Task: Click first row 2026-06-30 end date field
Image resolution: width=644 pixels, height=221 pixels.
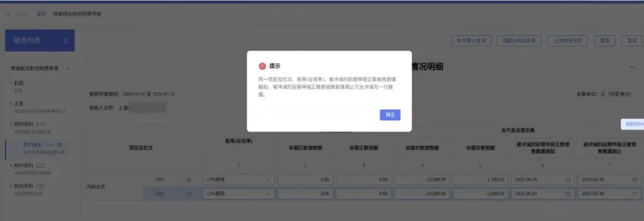Action: [x=609, y=180]
